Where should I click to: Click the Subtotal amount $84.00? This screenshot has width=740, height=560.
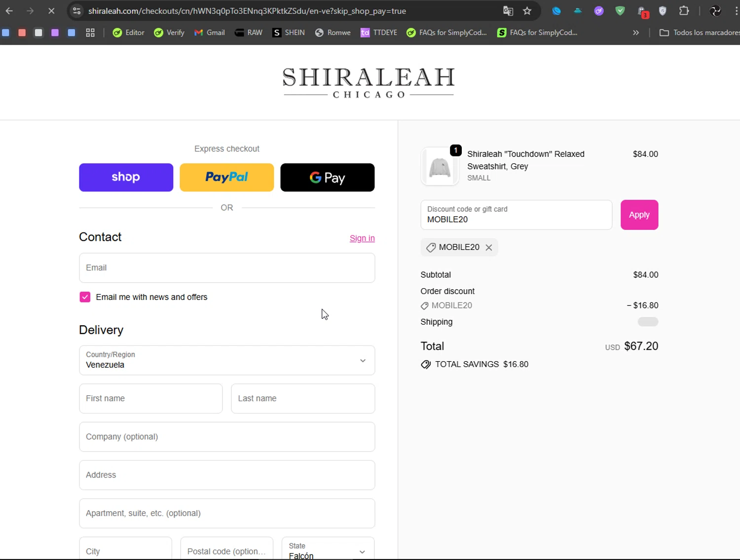646,275
